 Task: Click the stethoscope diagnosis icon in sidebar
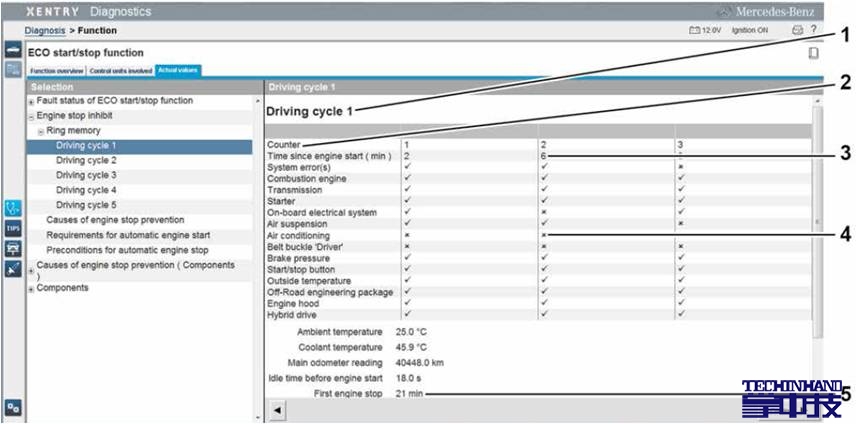(x=12, y=208)
